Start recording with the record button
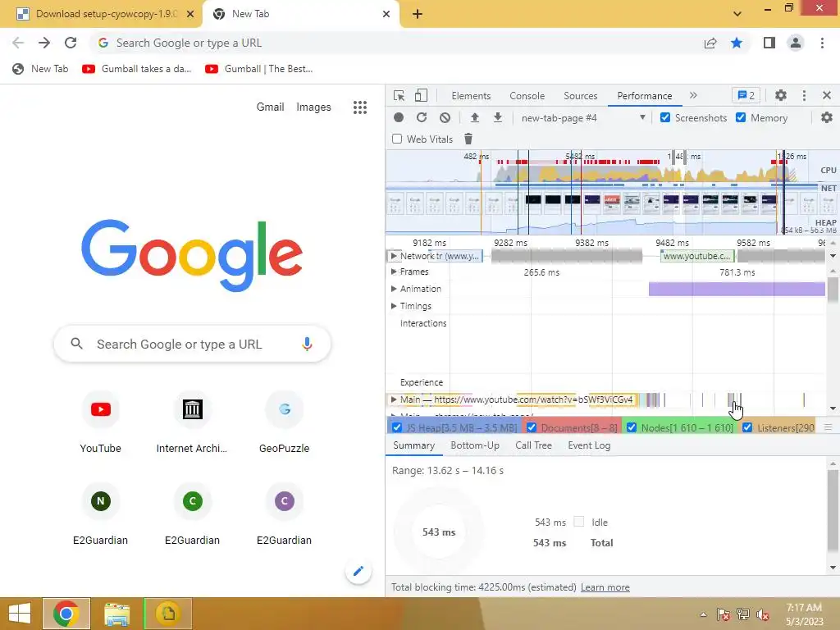This screenshot has height=630, width=840. (399, 118)
